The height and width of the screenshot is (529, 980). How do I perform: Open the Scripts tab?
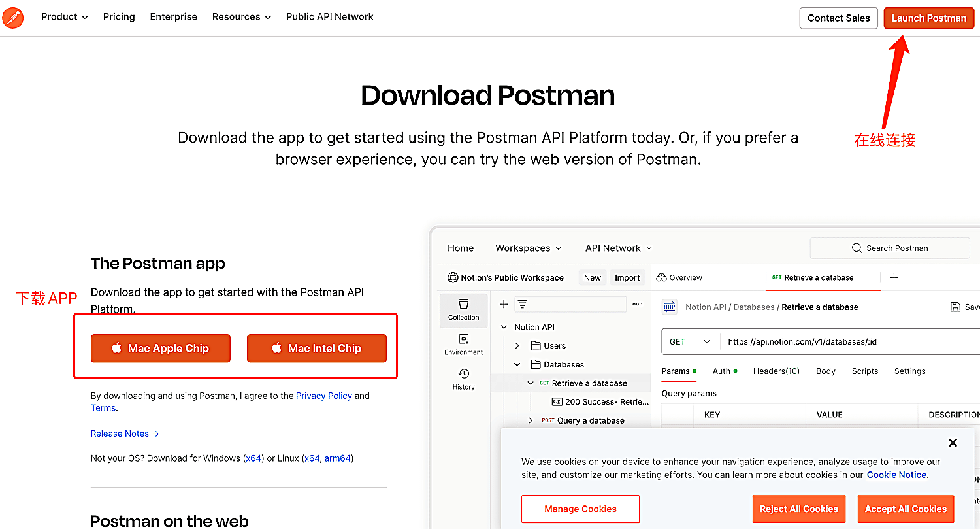tap(865, 371)
